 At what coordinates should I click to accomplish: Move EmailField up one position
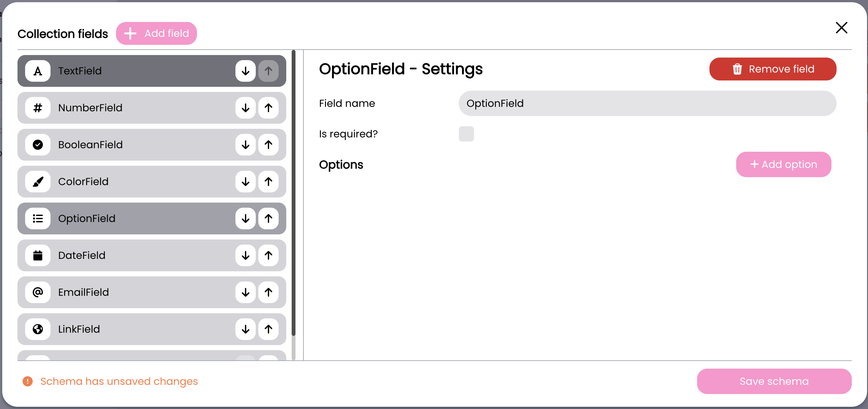click(x=268, y=292)
